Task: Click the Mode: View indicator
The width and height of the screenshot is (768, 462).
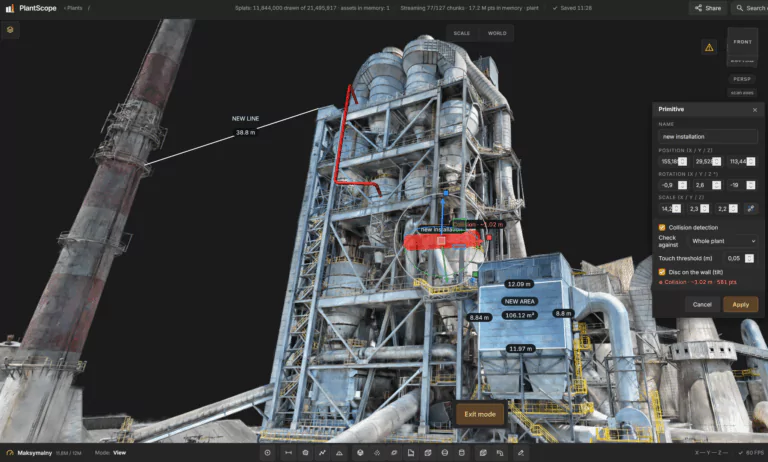Action: click(x=110, y=453)
